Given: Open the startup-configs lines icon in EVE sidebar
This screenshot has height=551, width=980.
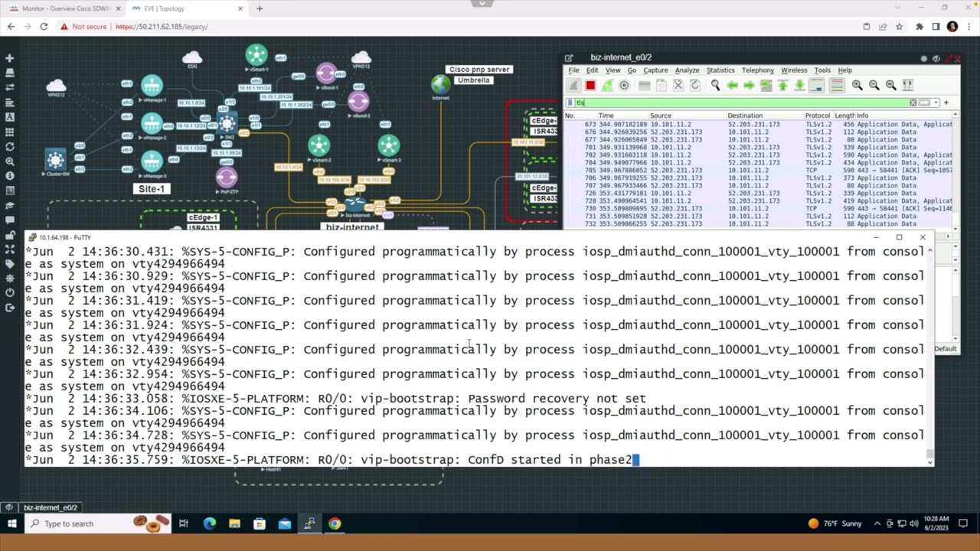Looking at the screenshot, I should click(9, 102).
